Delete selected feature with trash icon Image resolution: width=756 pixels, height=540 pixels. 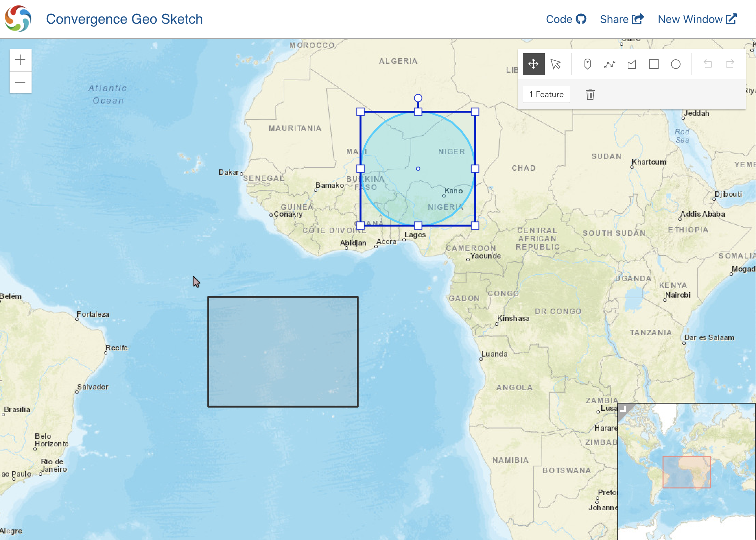[590, 94]
